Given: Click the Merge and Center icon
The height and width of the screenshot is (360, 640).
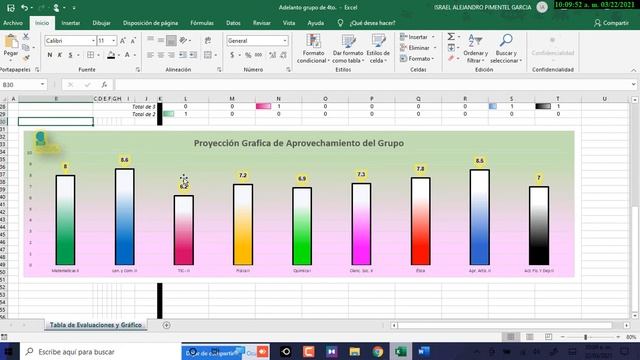Looking at the screenshot, I should pos(208,55).
